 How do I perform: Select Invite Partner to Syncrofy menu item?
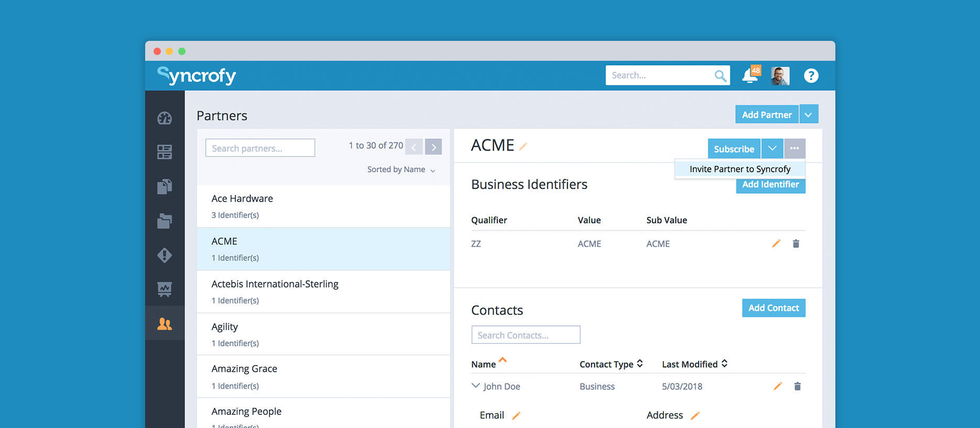click(740, 169)
